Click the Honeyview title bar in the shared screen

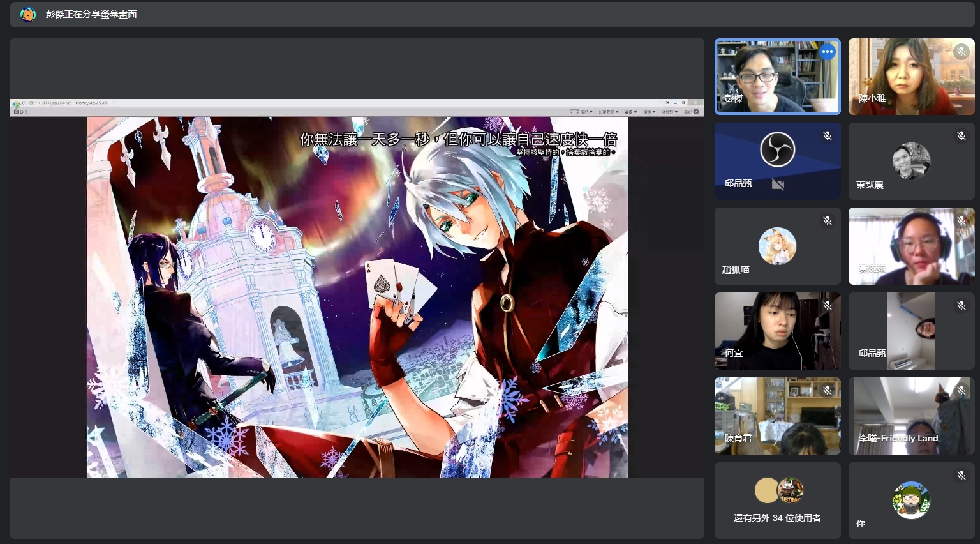coord(357,103)
